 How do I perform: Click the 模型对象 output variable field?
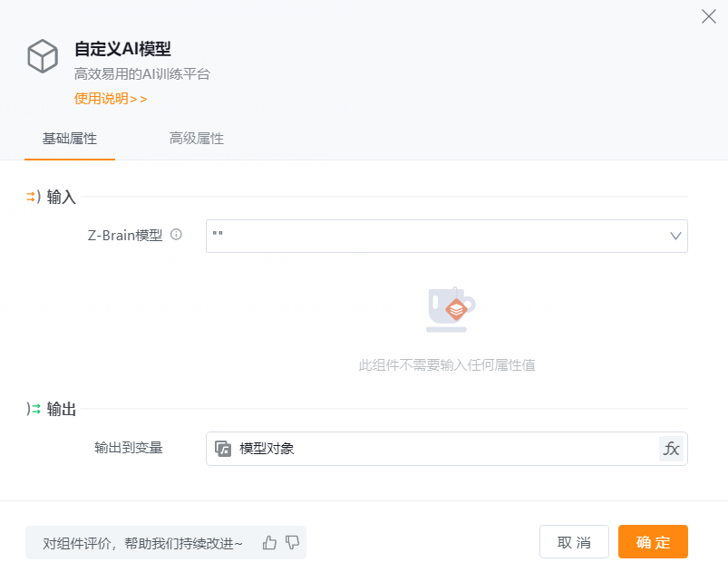(x=435, y=449)
